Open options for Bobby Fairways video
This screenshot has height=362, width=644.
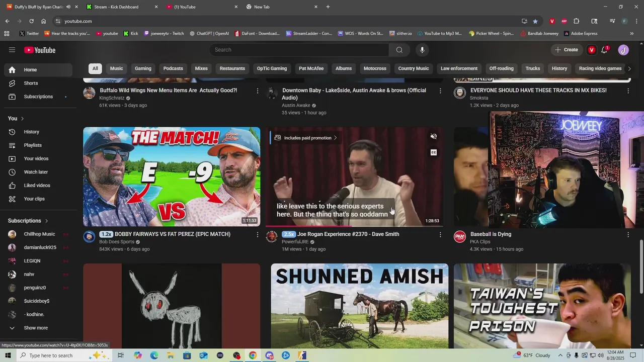pos(258,234)
